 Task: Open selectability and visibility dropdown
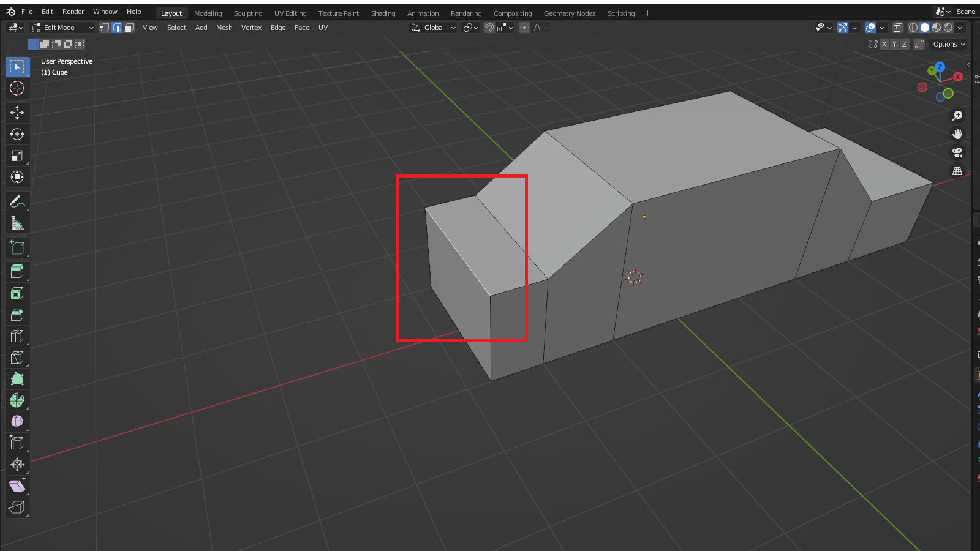(x=823, y=28)
